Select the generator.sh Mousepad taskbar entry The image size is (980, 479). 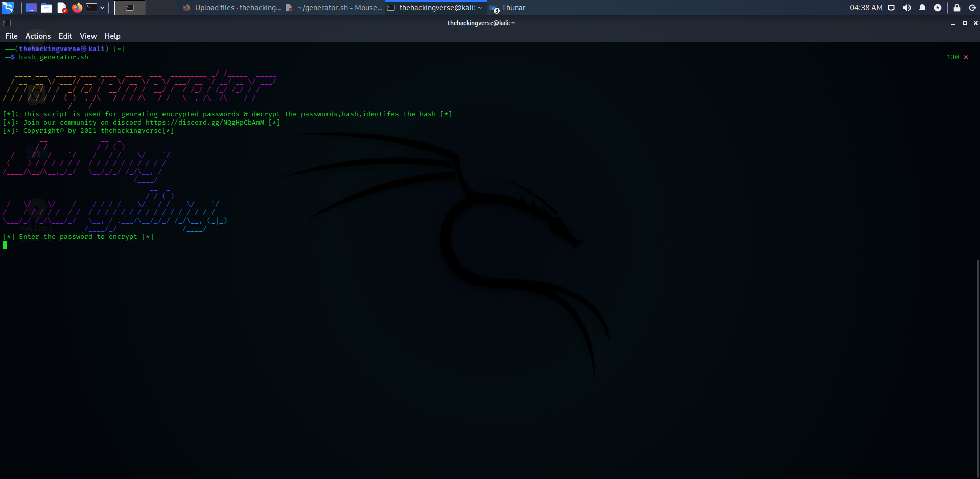(335, 8)
